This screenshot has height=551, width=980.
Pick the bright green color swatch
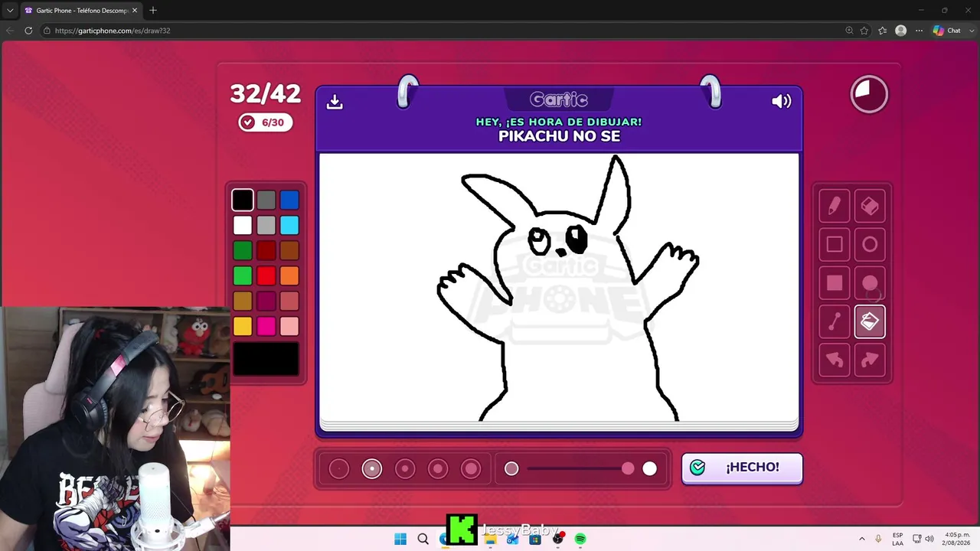243,275
